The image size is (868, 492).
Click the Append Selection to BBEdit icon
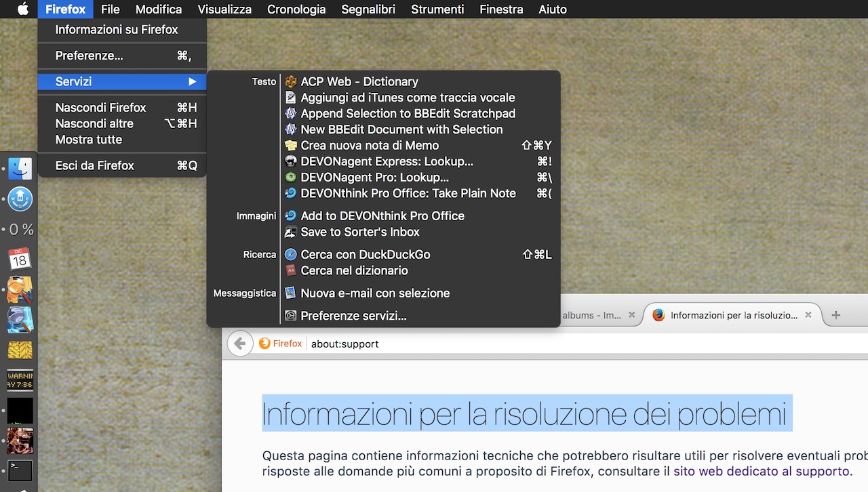click(291, 113)
